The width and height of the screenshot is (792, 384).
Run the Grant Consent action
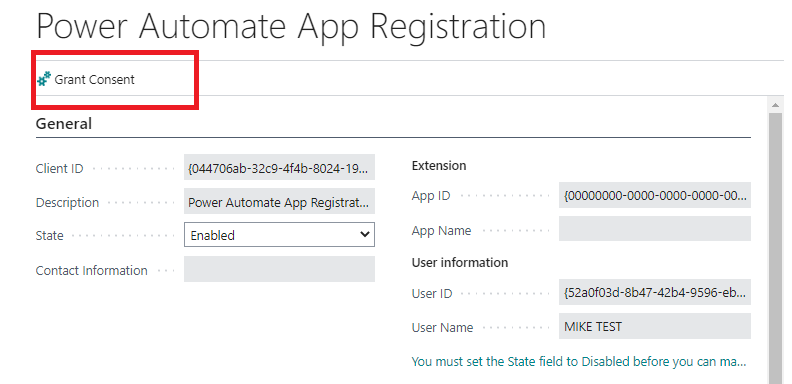pos(86,79)
